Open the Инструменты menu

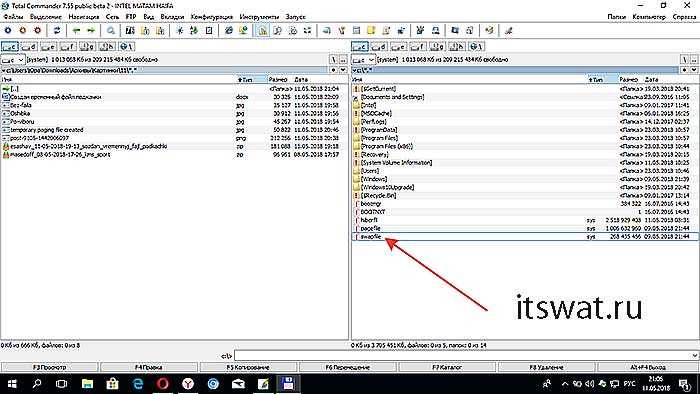coord(259,17)
